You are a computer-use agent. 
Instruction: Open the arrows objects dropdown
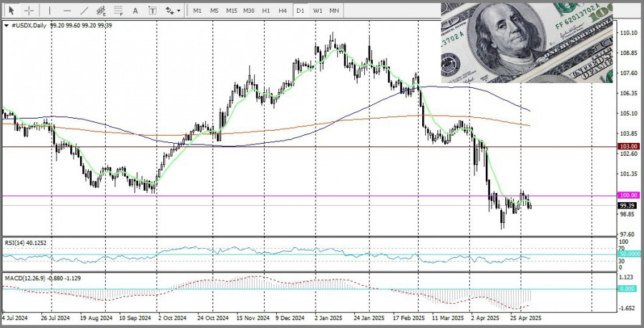point(172,11)
